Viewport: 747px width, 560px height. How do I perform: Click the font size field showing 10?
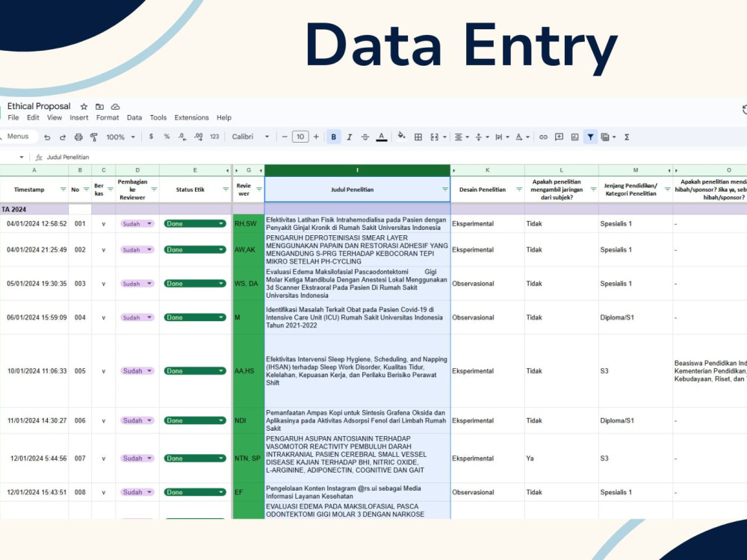click(300, 137)
